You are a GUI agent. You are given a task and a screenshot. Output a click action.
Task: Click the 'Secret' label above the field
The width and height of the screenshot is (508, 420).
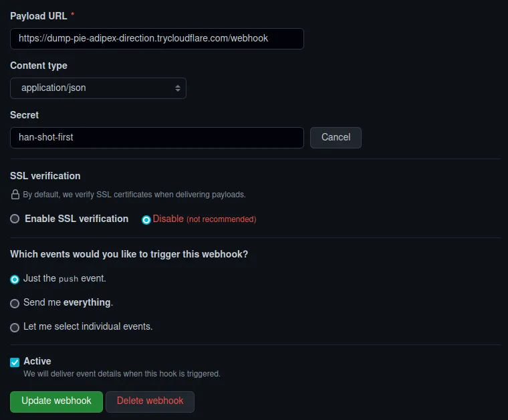[x=25, y=115]
